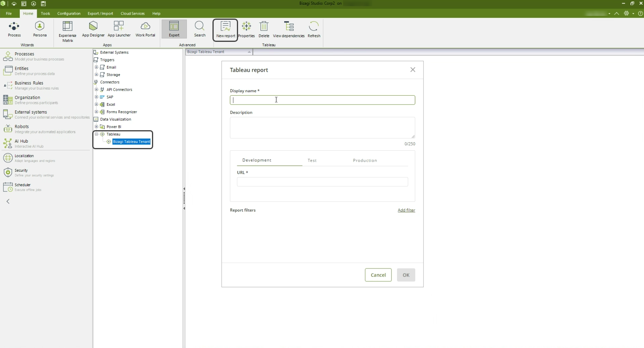Select External Systems tree root

pyautogui.click(x=114, y=52)
